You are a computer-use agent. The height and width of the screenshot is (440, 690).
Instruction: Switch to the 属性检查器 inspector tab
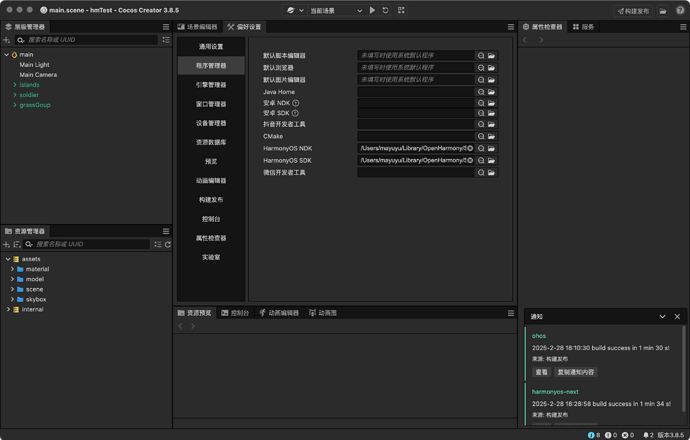(543, 27)
